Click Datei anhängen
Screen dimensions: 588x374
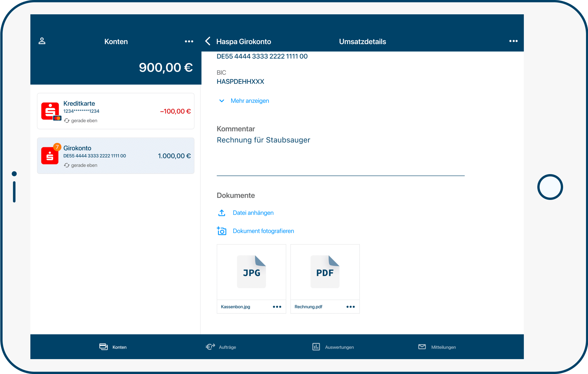point(253,213)
